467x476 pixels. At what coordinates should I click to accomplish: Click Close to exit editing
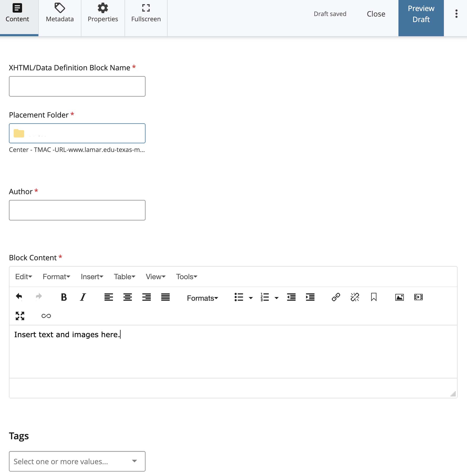coord(376,14)
